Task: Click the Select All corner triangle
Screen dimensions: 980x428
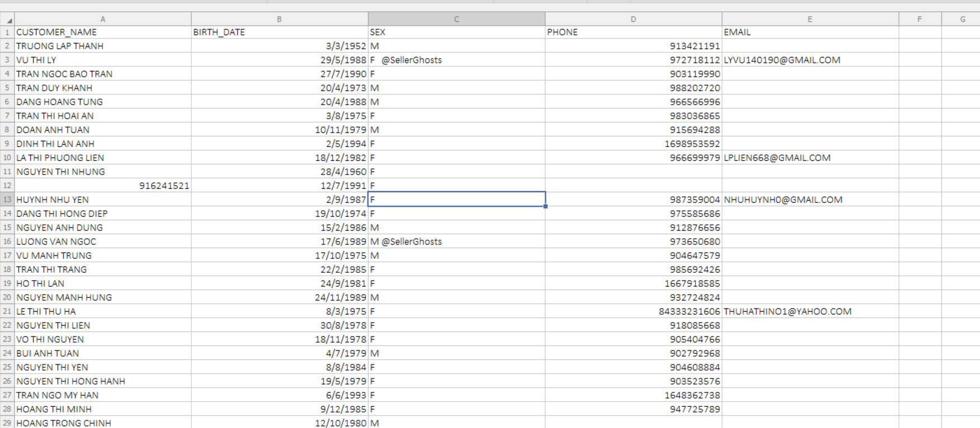Action: click(x=8, y=20)
